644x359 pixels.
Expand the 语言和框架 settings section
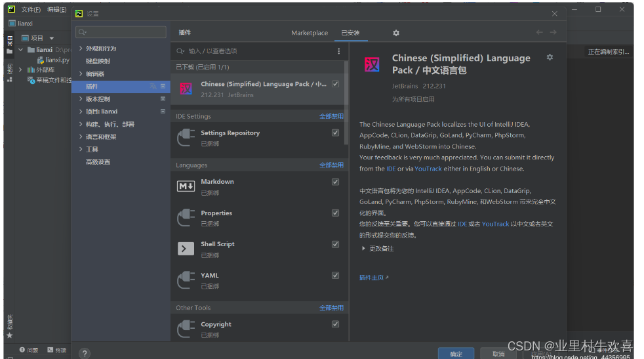[81, 137]
